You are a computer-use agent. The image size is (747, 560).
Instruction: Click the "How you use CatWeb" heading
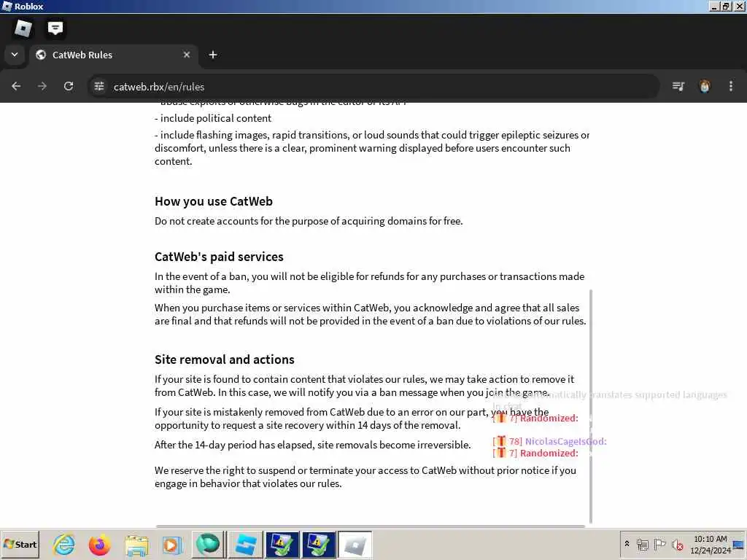pyautogui.click(x=214, y=201)
